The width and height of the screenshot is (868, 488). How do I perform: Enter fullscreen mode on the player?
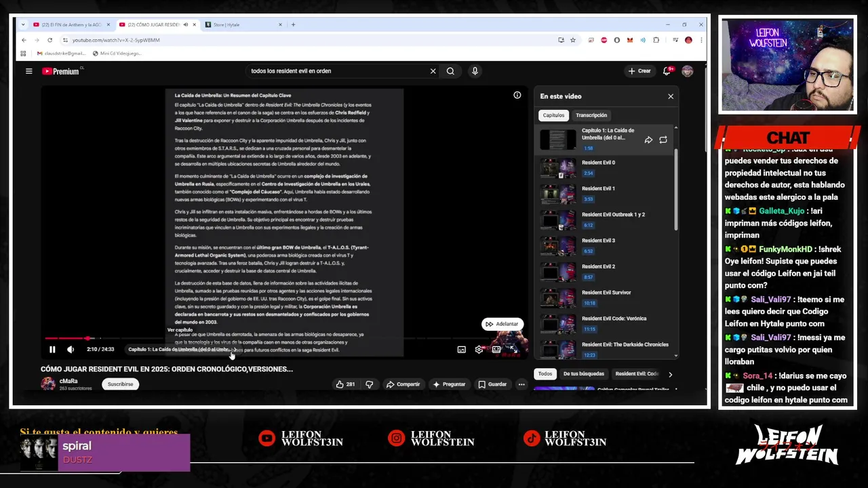513,350
